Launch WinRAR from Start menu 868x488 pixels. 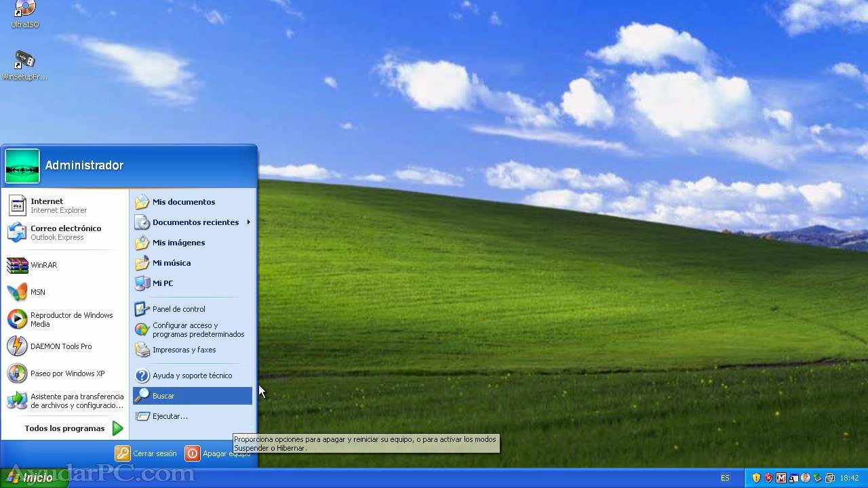click(65, 265)
